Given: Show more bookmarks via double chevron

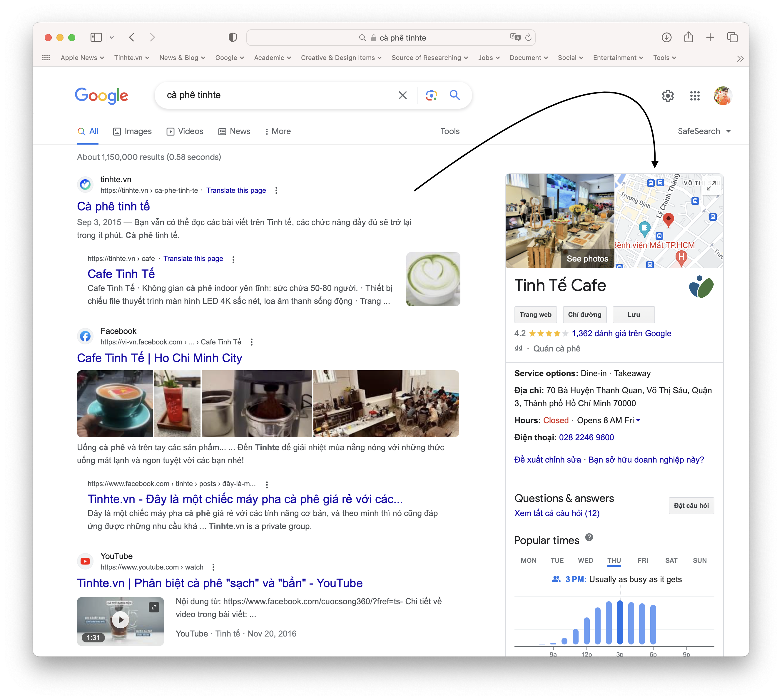Looking at the screenshot, I should pos(740,58).
